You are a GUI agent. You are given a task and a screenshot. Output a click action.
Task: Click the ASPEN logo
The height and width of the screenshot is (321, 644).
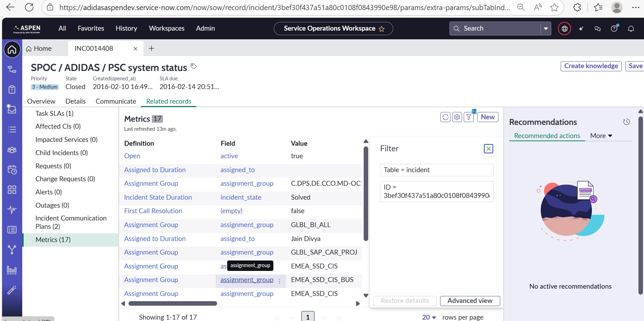coord(27,29)
